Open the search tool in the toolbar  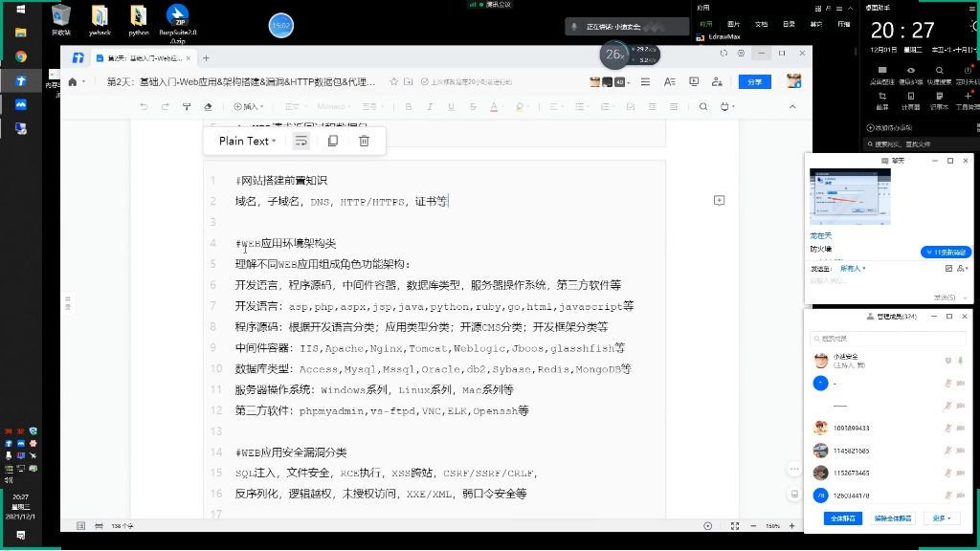(703, 107)
